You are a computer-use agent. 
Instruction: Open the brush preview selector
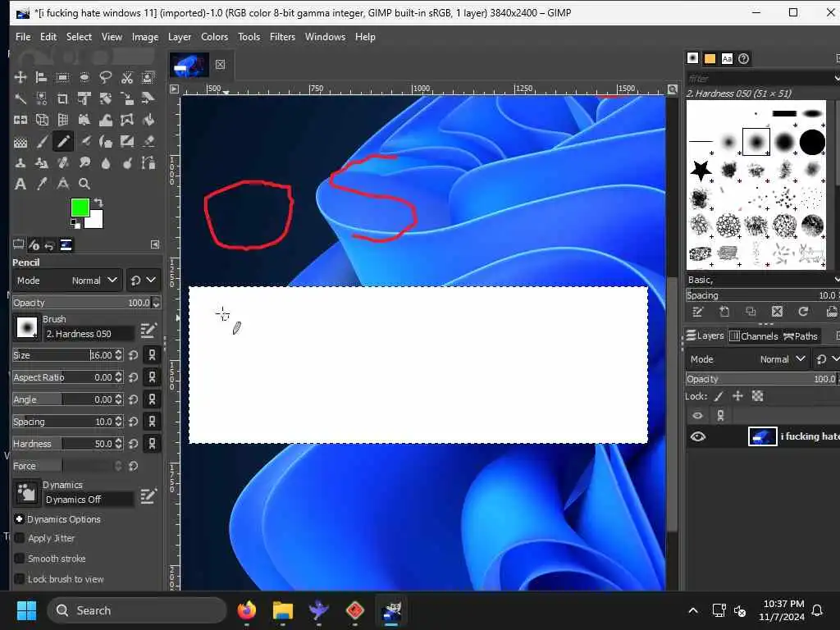26,326
